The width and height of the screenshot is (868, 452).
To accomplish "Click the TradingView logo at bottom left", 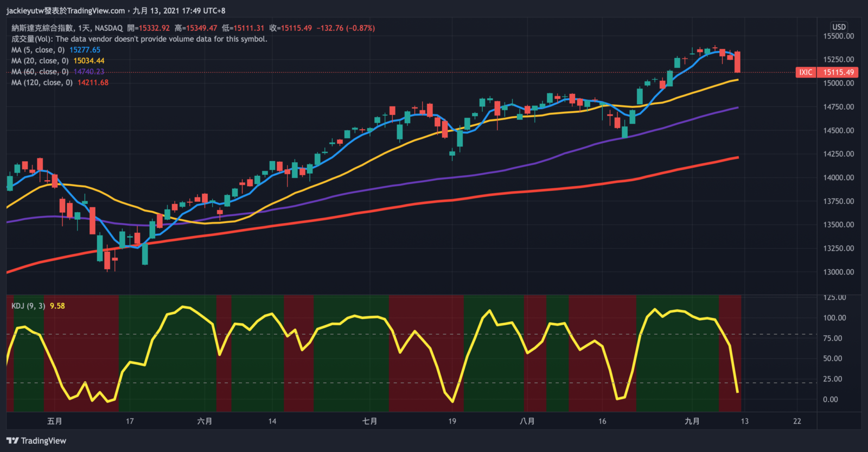I will (36, 441).
